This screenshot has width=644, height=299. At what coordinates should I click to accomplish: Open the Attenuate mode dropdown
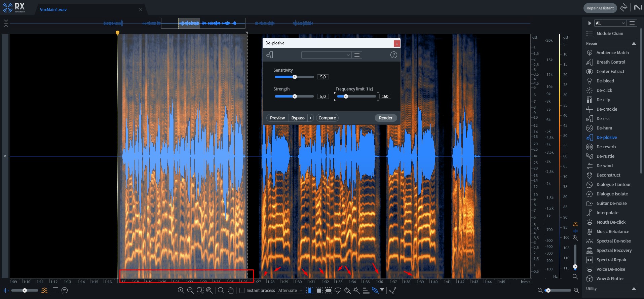pyautogui.click(x=291, y=290)
